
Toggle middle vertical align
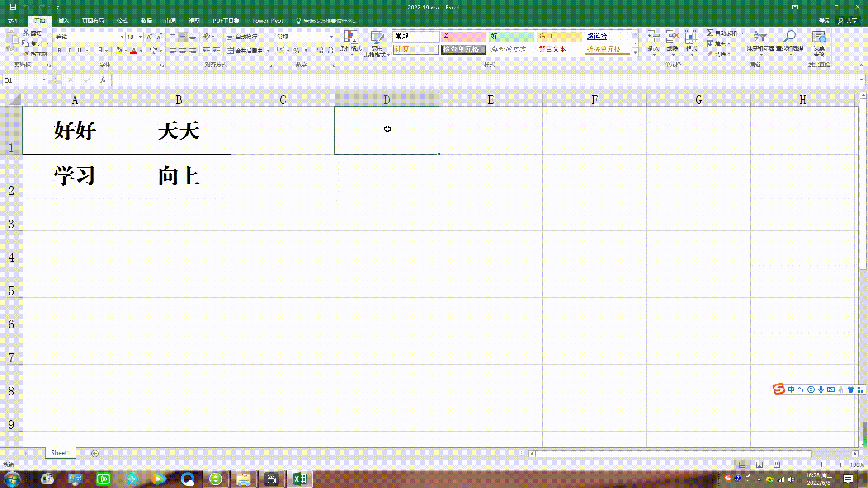(x=183, y=37)
